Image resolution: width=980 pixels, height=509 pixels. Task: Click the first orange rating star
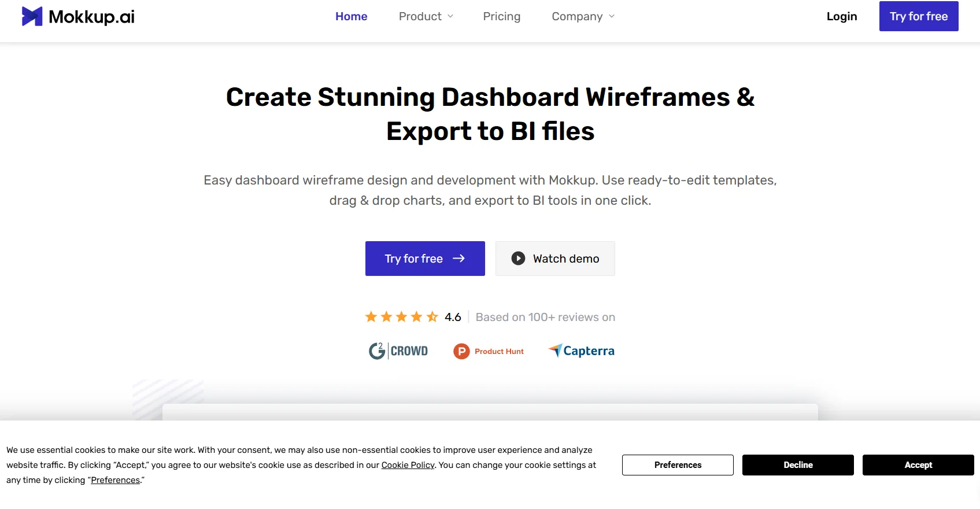pyautogui.click(x=371, y=317)
